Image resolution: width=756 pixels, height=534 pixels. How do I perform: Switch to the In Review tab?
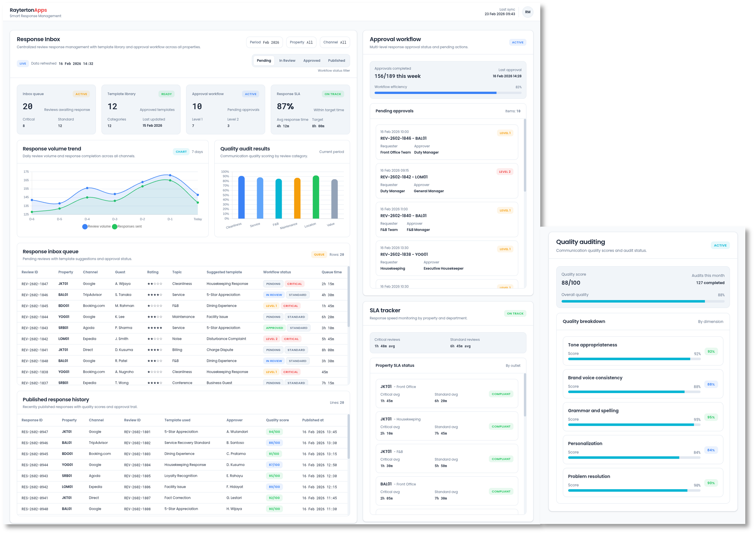click(287, 60)
